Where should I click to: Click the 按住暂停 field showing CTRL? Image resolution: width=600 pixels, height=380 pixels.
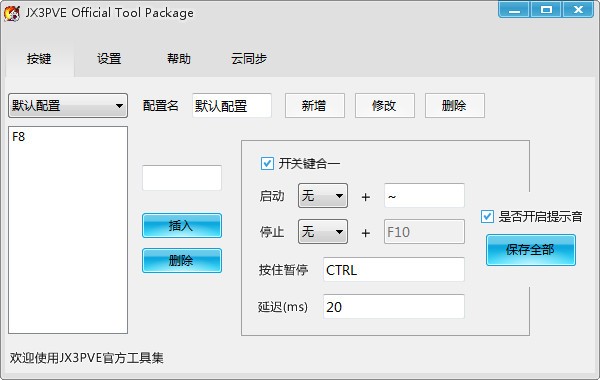click(x=394, y=269)
